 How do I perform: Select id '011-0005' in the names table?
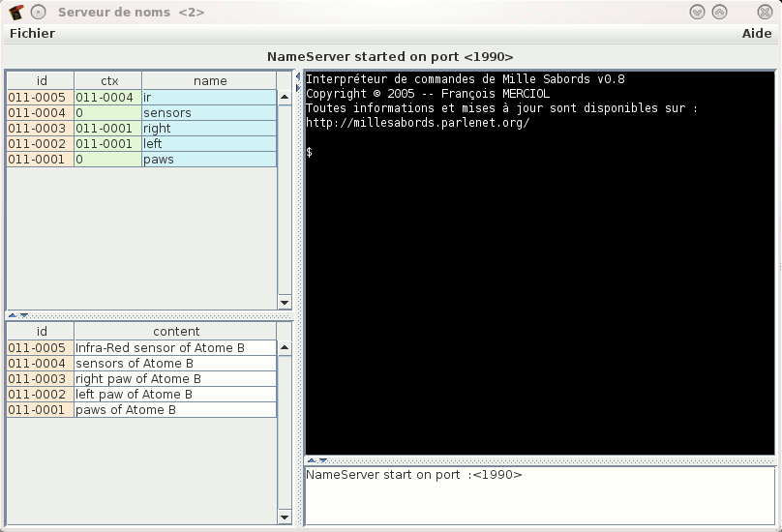(x=41, y=98)
